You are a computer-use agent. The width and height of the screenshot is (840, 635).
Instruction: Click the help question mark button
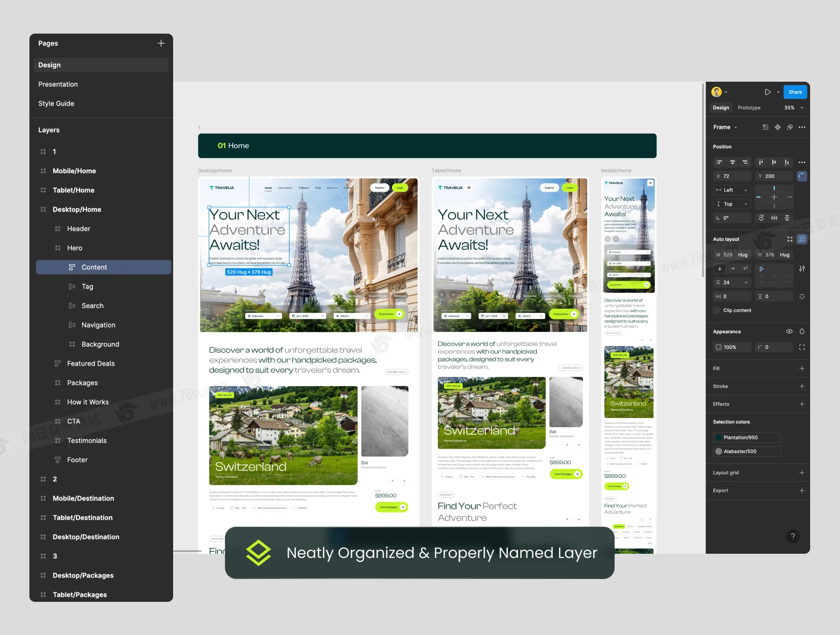coord(792,536)
